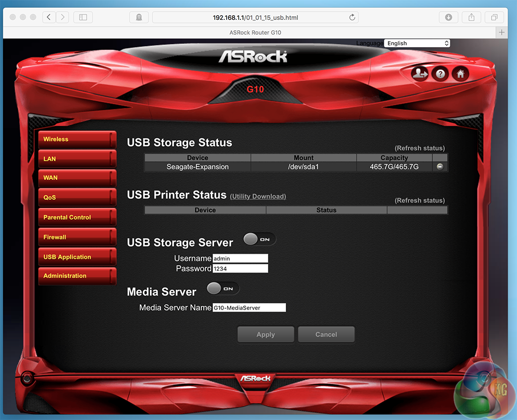This screenshot has width=517, height=420.
Task: Open the Parental Control menu
Action: click(x=77, y=217)
